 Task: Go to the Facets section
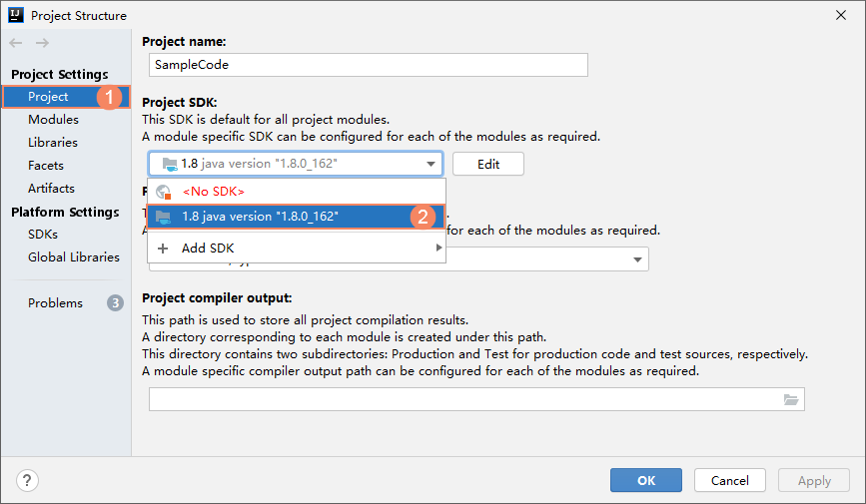point(46,166)
